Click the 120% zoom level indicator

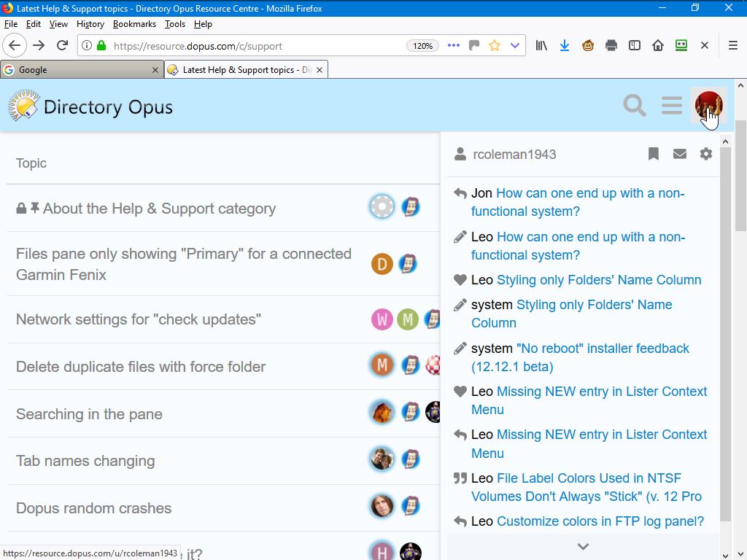point(422,46)
